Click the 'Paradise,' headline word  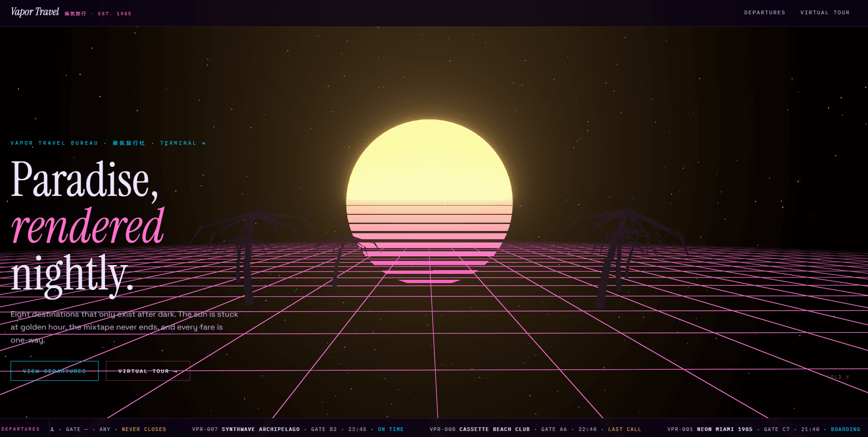pyautogui.click(x=84, y=180)
